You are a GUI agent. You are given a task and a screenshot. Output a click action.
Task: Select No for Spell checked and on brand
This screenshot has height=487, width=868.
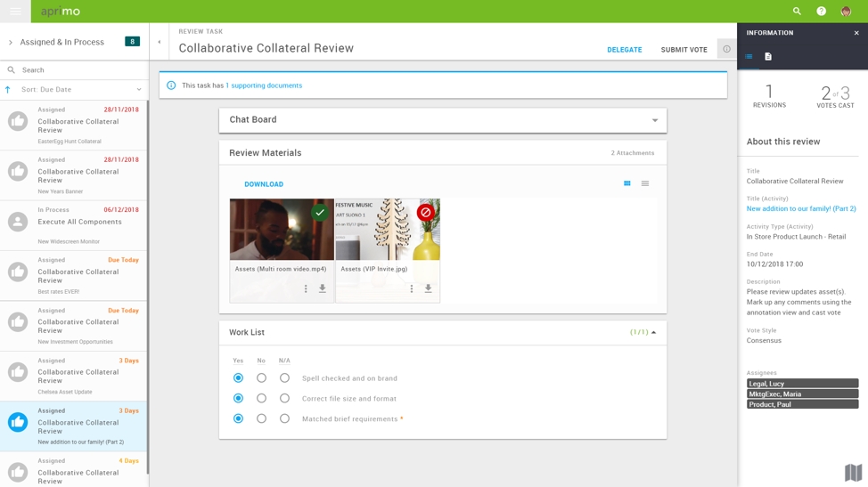261,378
